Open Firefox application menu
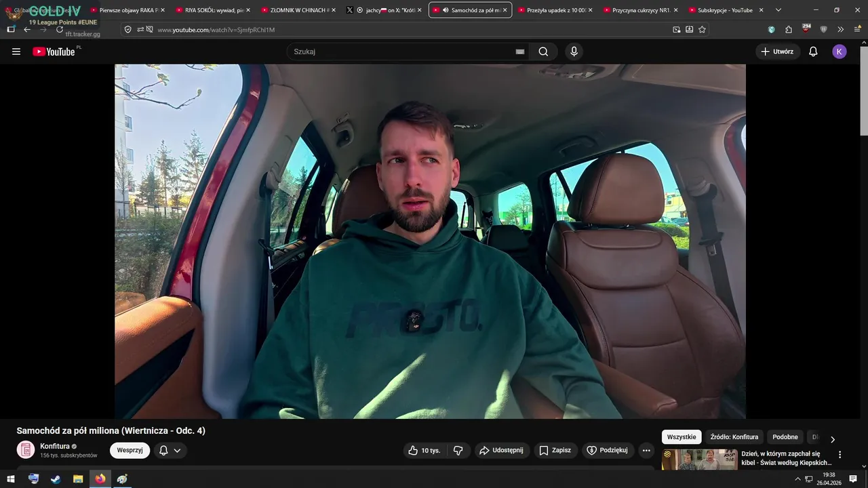 856,30
